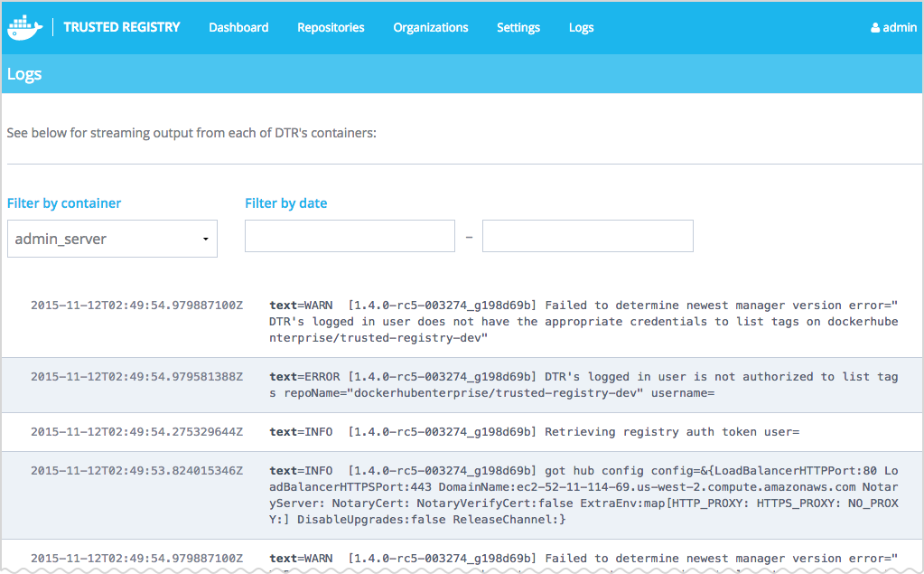This screenshot has width=924, height=574.
Task: Click the container select dropdown arrow
Action: click(206, 240)
